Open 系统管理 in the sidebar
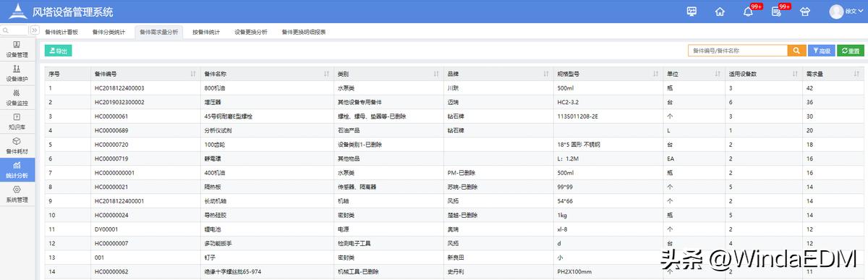 click(17, 194)
